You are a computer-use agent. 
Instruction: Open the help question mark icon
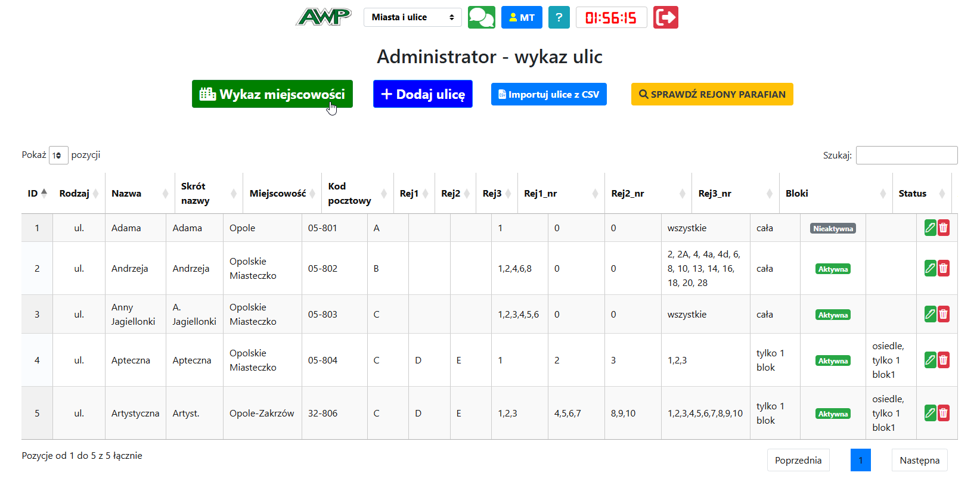point(559,17)
